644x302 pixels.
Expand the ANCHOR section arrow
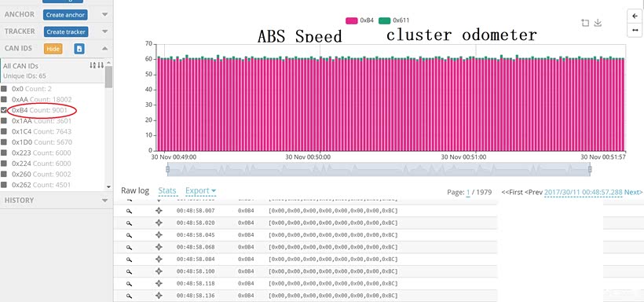(104, 14)
